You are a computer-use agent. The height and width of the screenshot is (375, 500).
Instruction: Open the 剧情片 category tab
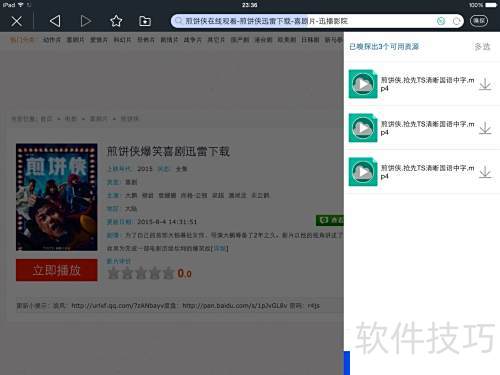pyautogui.click(x=169, y=40)
